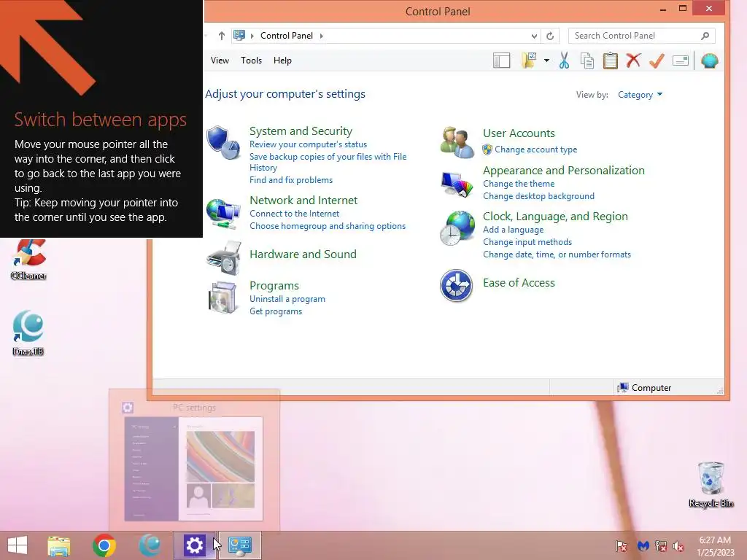Click the Ease of Access icon

coord(456,286)
